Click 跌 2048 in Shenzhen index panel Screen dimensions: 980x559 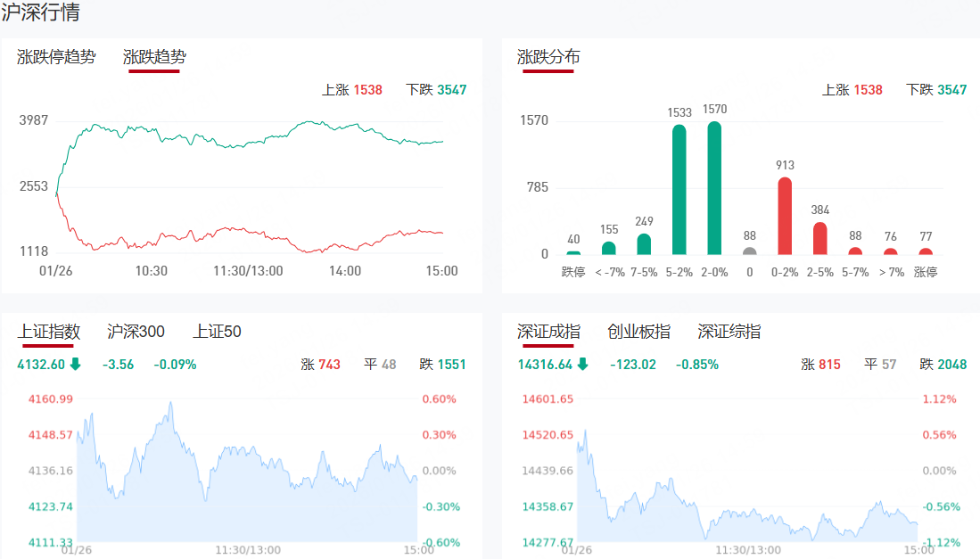[x=943, y=364]
